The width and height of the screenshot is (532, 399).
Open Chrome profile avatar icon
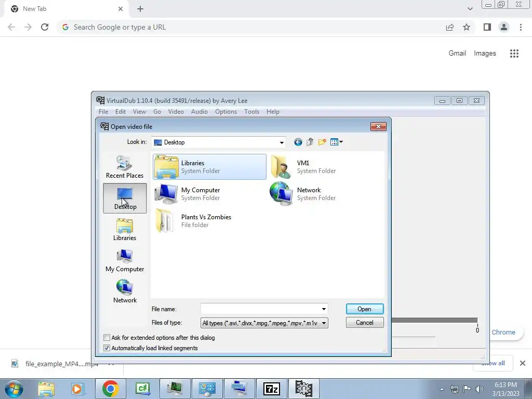click(x=504, y=27)
